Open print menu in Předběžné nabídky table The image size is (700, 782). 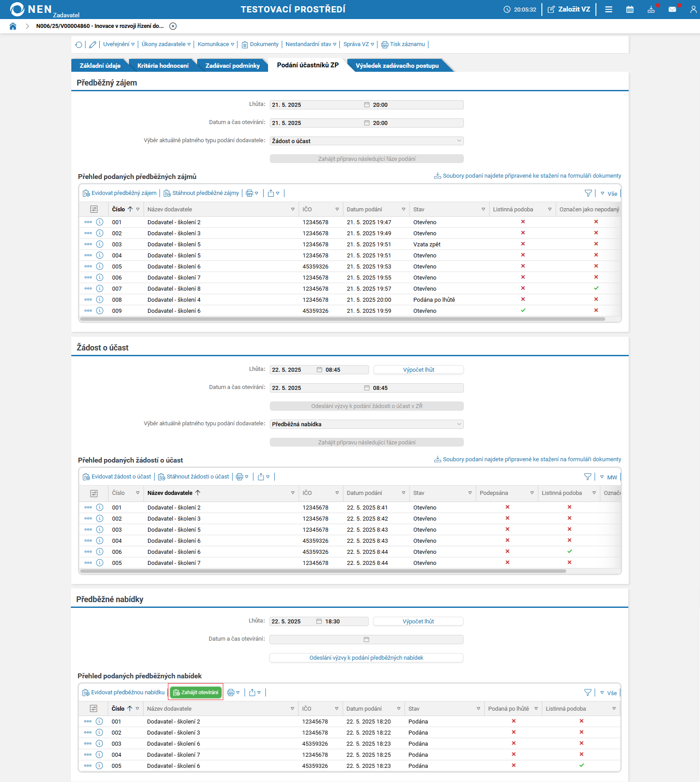point(233,693)
